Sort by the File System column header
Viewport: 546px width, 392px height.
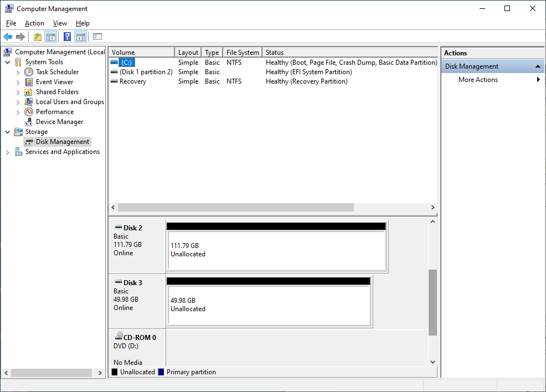(x=243, y=52)
